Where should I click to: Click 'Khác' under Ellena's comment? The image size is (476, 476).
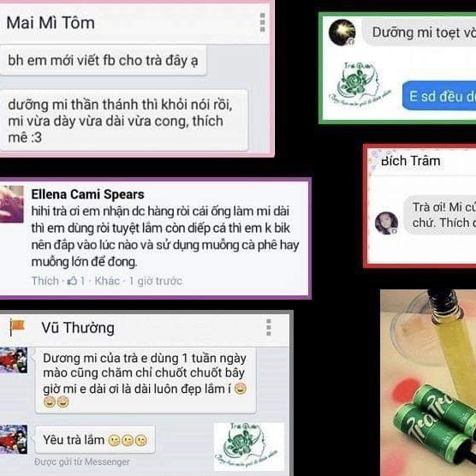[x=107, y=281]
